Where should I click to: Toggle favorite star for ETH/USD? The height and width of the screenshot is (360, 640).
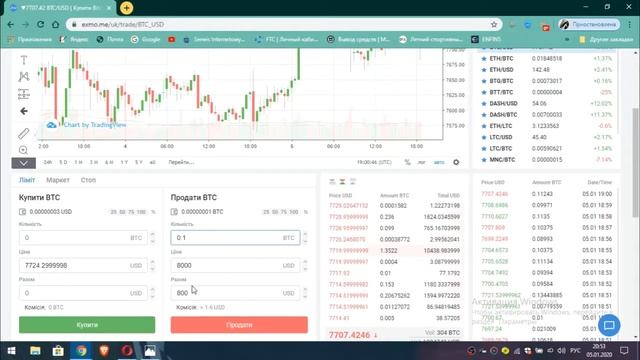[484, 70]
